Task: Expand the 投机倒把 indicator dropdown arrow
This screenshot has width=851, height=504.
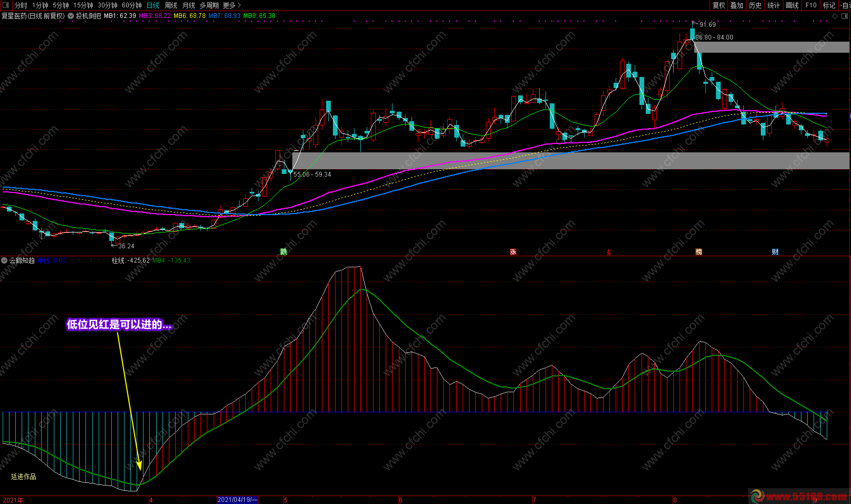Action: [71, 16]
